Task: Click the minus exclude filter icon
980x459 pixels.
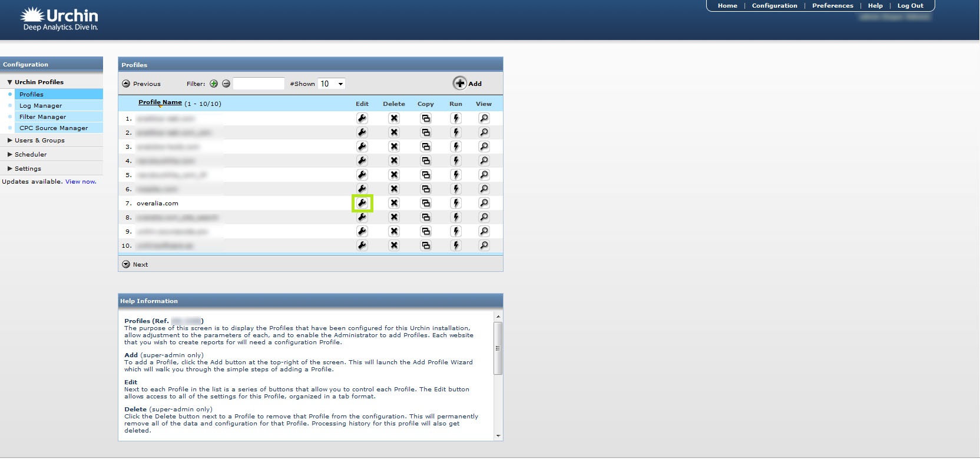Action: (x=226, y=84)
